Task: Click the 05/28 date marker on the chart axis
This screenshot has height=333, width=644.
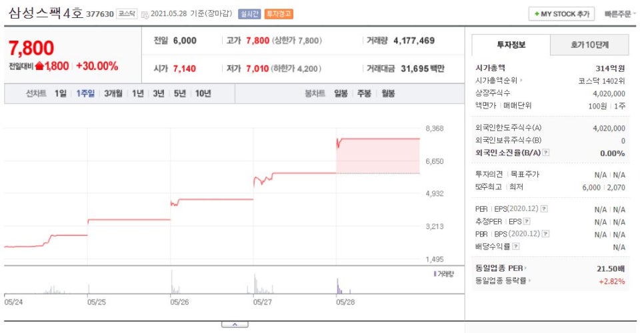Action: [345, 302]
